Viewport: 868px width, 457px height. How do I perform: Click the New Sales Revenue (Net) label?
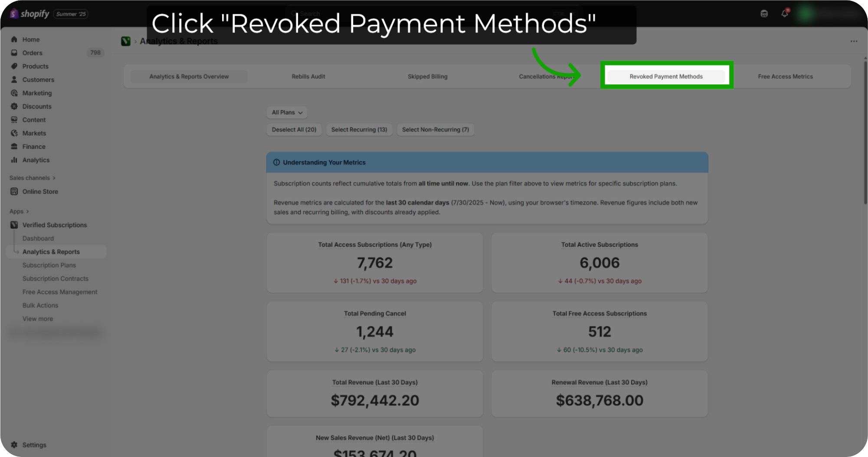tap(375, 438)
